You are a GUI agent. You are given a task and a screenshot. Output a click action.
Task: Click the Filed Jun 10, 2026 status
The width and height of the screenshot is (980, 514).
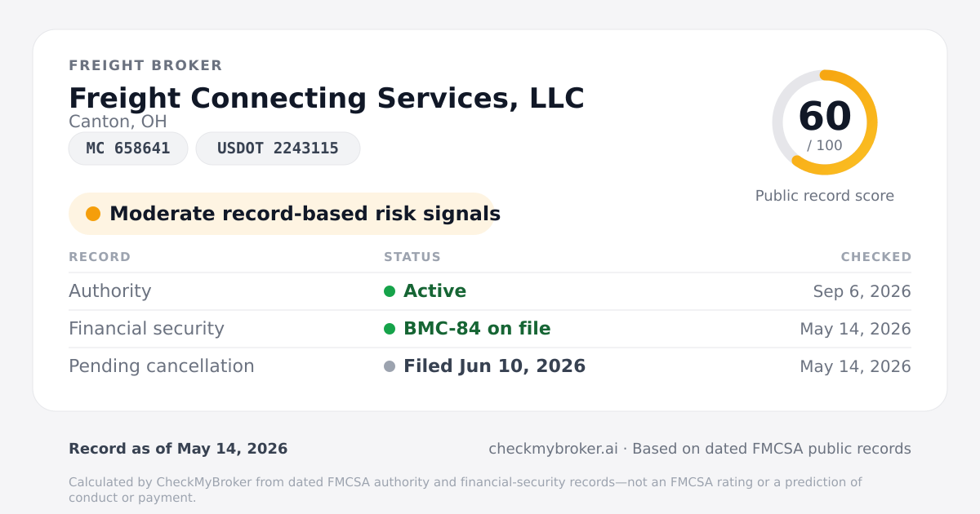point(494,366)
